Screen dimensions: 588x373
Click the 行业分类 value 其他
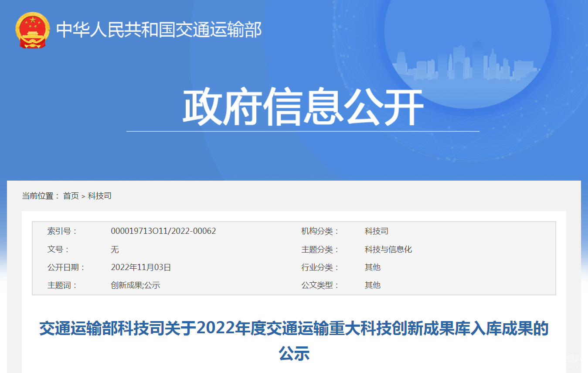(373, 267)
